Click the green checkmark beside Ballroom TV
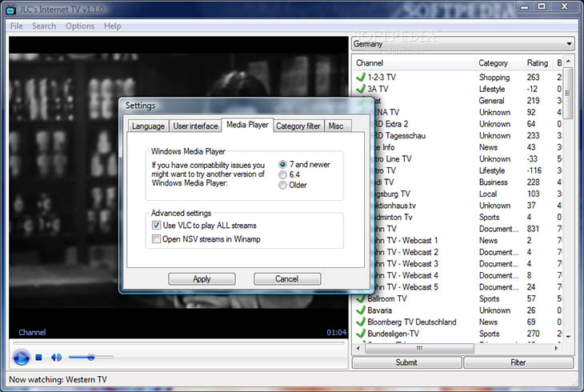 pos(361,298)
